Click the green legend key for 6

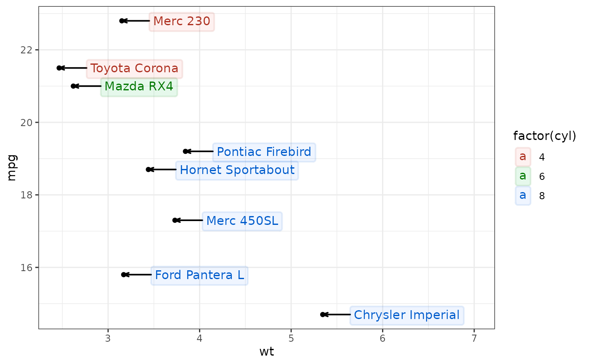[523, 176]
